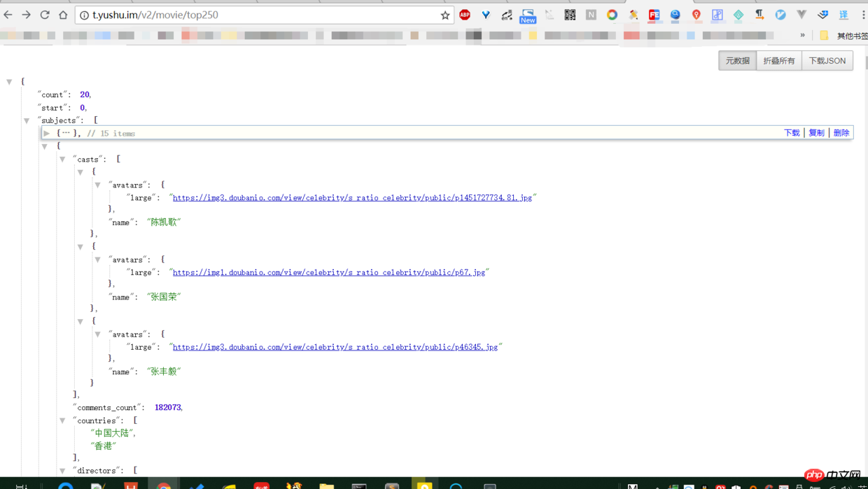
Task: Select the comments_count value 182073
Action: pyautogui.click(x=168, y=408)
